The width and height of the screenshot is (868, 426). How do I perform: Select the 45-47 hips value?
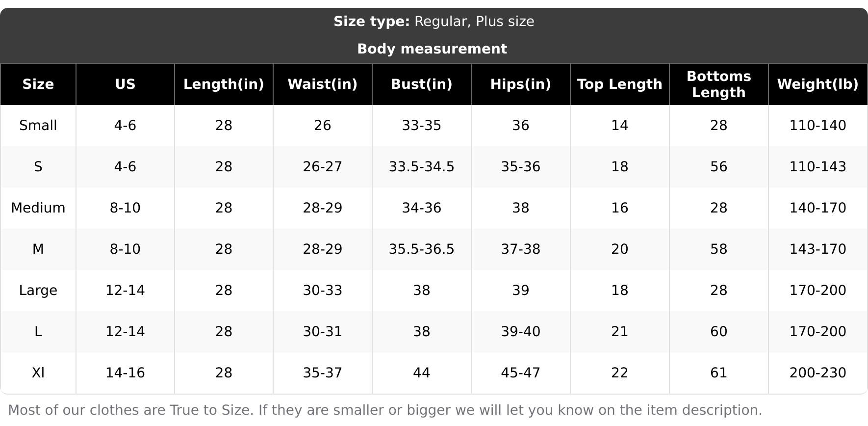[521, 373]
